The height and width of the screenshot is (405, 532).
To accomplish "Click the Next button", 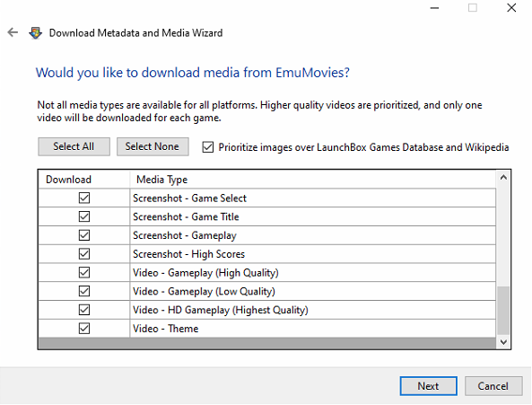I will pyautogui.click(x=428, y=386).
